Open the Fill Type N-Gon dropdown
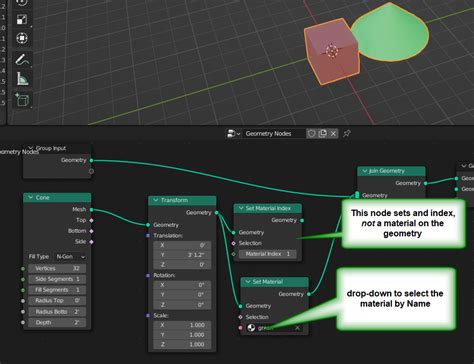Viewport: 474px width, 364px height. click(x=70, y=257)
